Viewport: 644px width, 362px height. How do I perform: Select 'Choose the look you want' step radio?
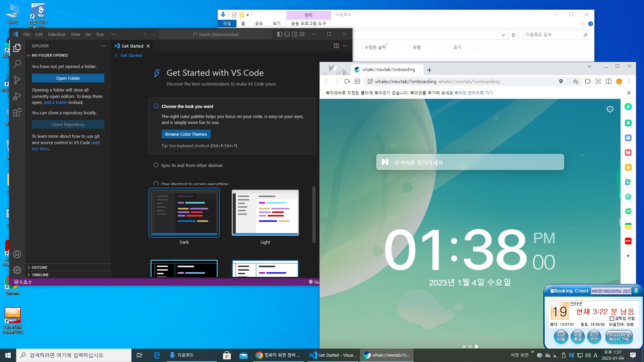(156, 106)
